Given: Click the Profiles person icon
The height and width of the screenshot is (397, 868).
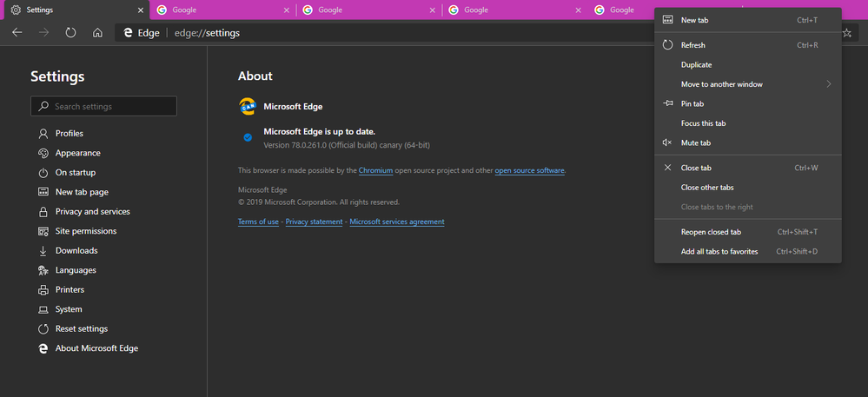Looking at the screenshot, I should point(43,134).
